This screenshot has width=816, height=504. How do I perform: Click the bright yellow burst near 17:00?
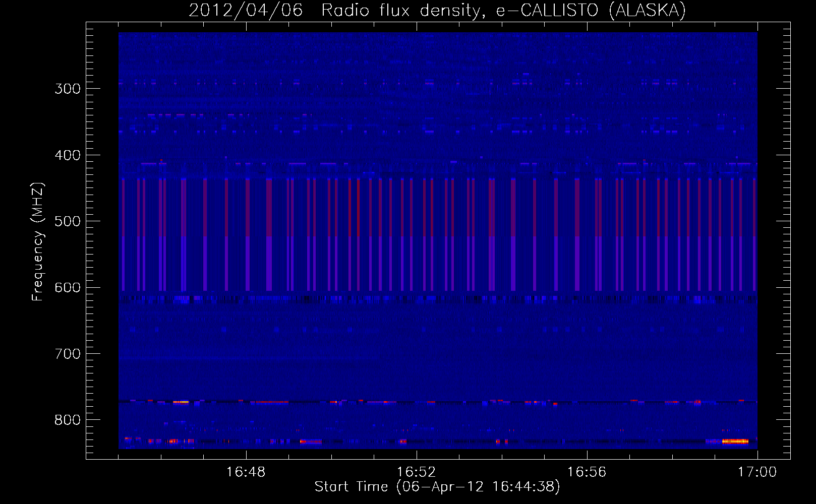735,442
